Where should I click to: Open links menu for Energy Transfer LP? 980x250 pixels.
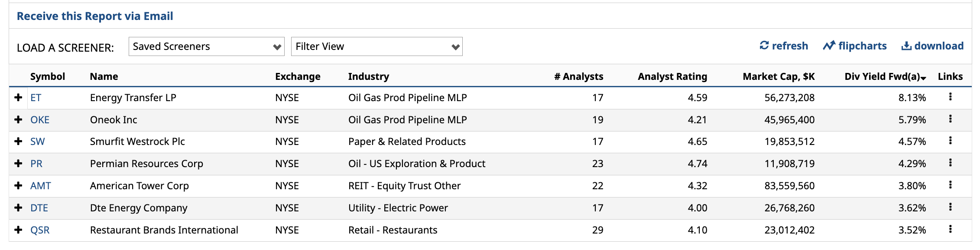pos(950,97)
